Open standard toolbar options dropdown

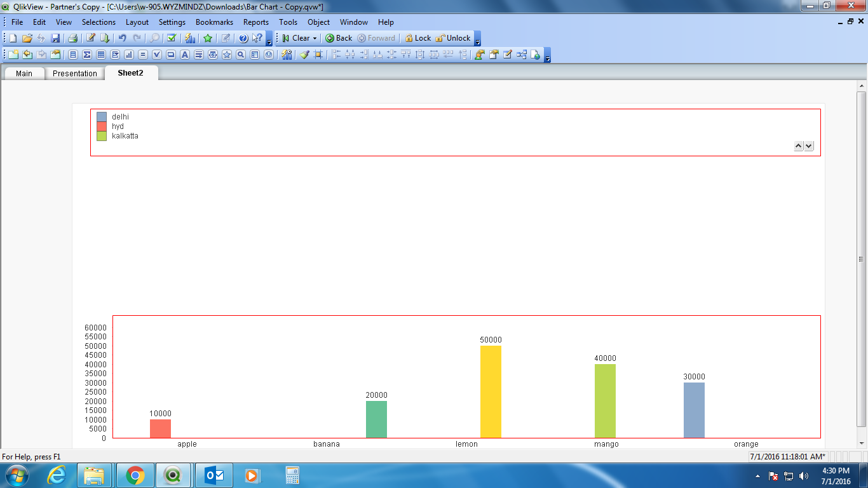(269, 39)
